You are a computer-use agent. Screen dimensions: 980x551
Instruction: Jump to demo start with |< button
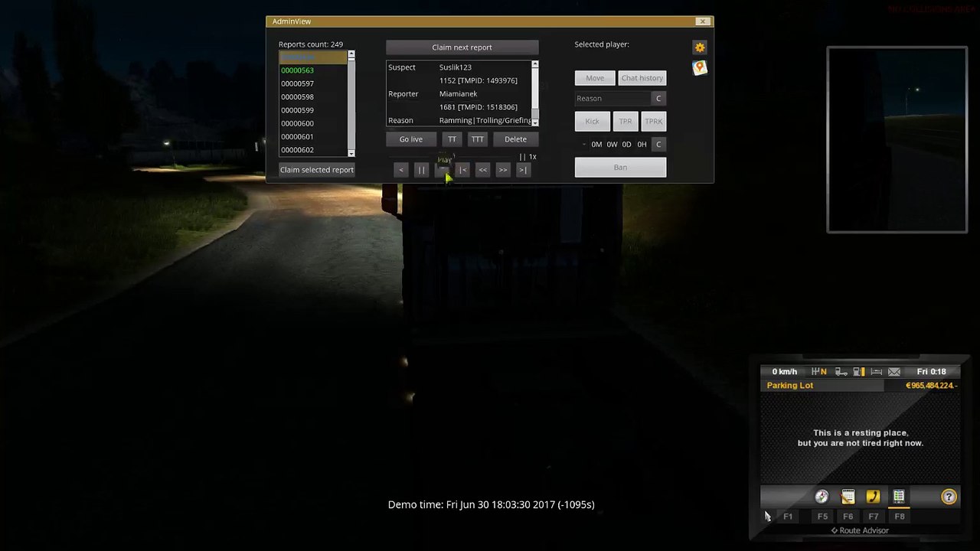462,170
